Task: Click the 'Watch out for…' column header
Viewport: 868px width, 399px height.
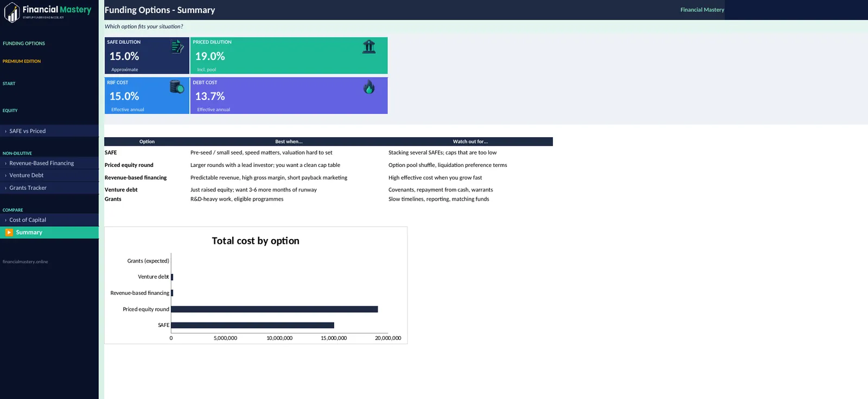Action: (470, 141)
